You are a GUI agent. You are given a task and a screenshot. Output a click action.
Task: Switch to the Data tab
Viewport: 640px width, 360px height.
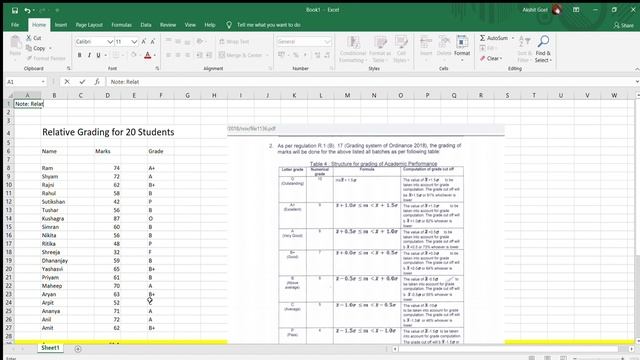click(146, 25)
